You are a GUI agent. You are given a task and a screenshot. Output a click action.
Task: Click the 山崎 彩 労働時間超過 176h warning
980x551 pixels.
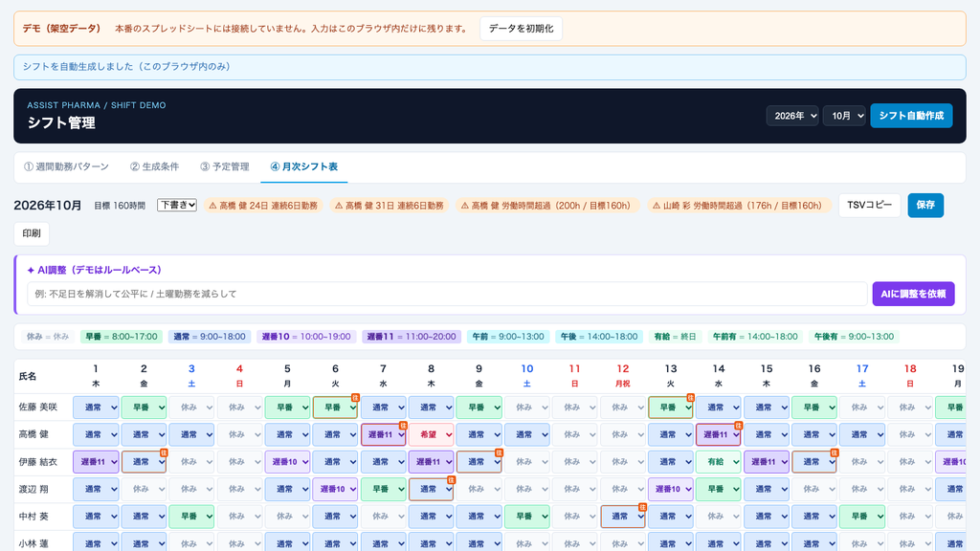click(738, 206)
